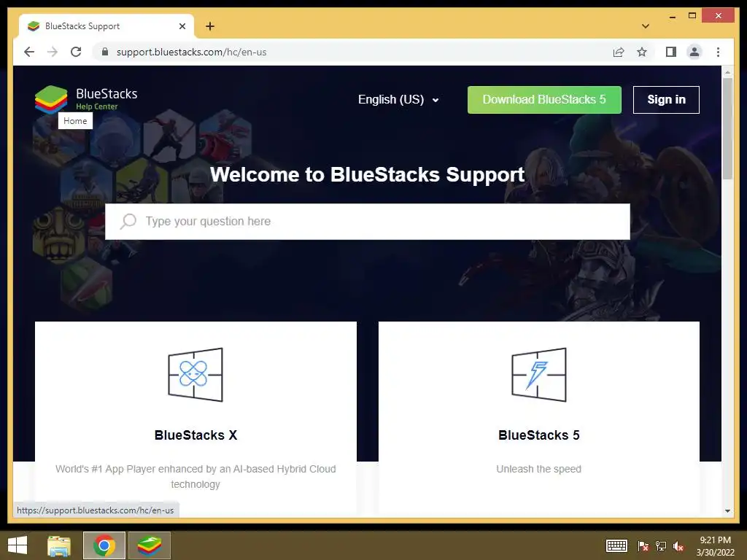Open the Chrome profile avatar

click(x=694, y=52)
